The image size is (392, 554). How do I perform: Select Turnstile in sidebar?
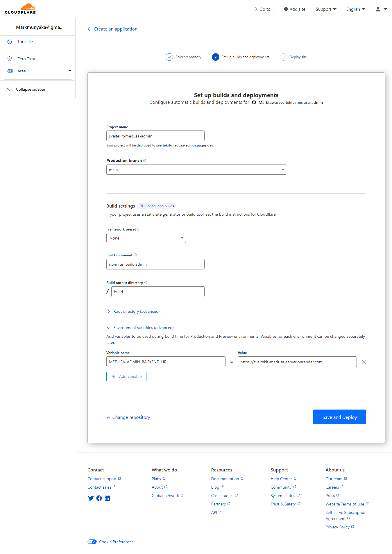click(25, 42)
